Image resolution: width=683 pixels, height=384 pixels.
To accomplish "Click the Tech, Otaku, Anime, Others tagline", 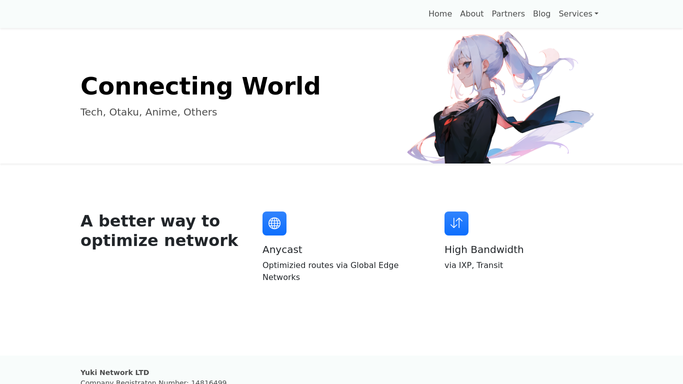I will pyautogui.click(x=149, y=112).
